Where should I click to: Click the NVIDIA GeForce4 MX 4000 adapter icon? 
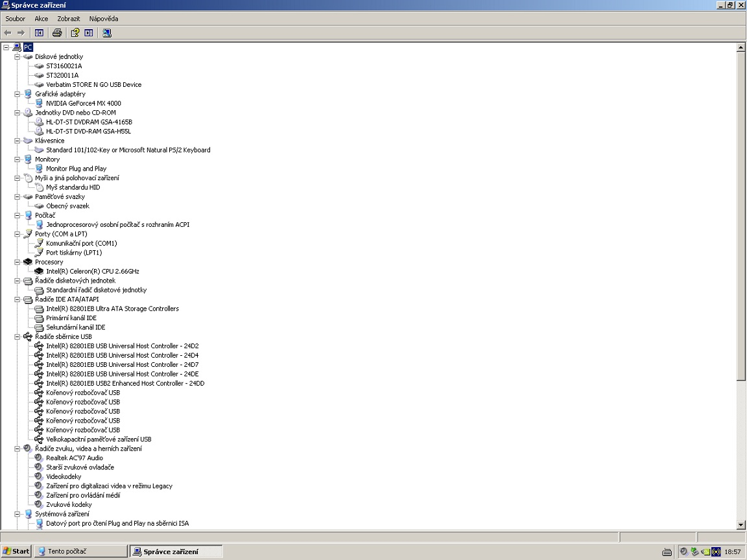point(39,103)
